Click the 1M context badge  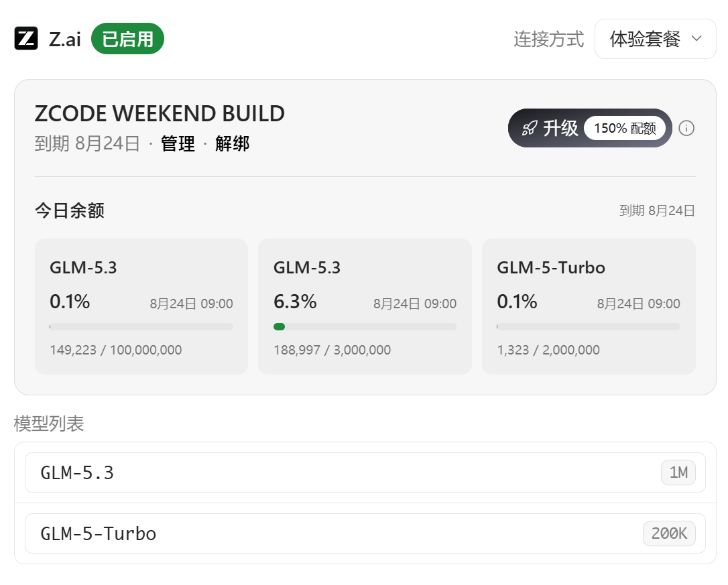click(678, 472)
